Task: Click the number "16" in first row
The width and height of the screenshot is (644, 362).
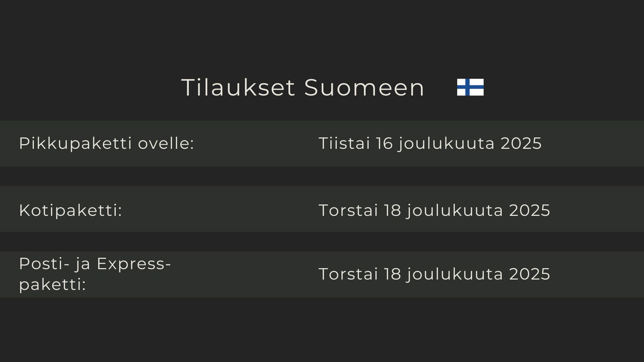Action: pyautogui.click(x=384, y=143)
